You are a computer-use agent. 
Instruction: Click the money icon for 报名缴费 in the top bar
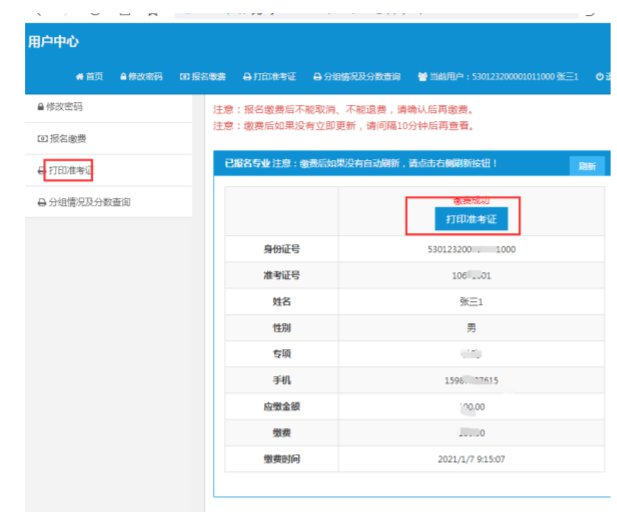tap(184, 77)
